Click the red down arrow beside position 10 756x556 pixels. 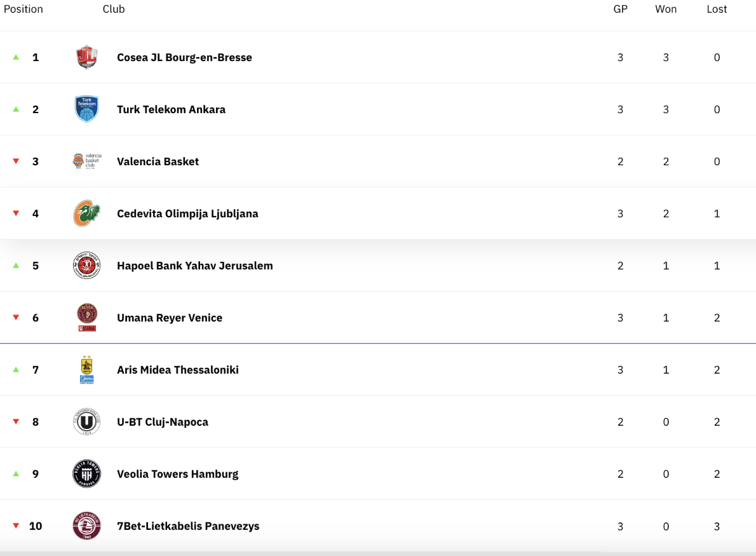click(x=16, y=525)
